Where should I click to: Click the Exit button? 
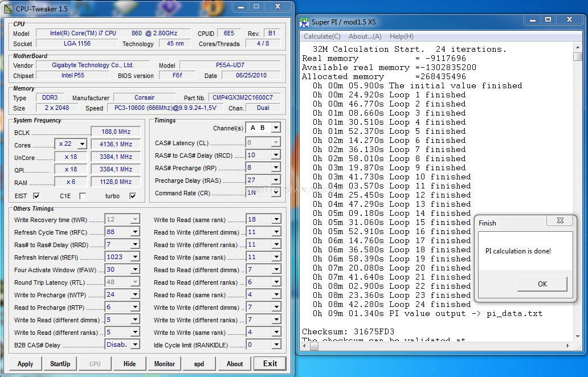(x=270, y=363)
